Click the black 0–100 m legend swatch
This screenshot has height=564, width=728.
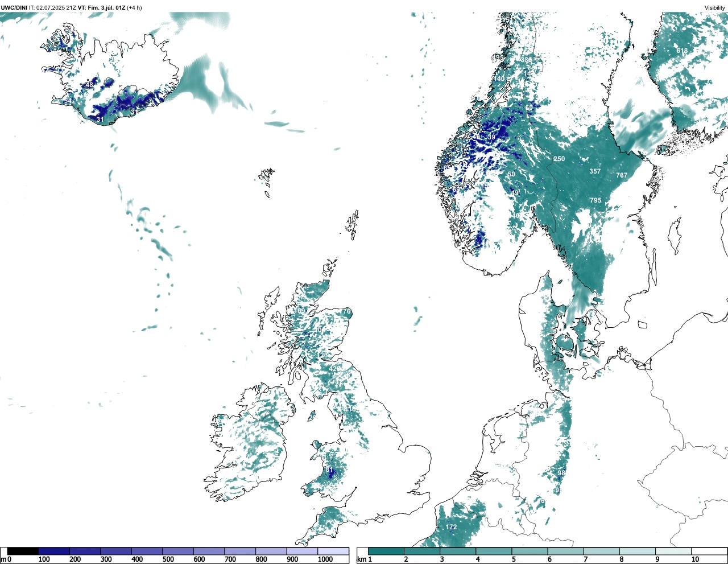click(23, 551)
